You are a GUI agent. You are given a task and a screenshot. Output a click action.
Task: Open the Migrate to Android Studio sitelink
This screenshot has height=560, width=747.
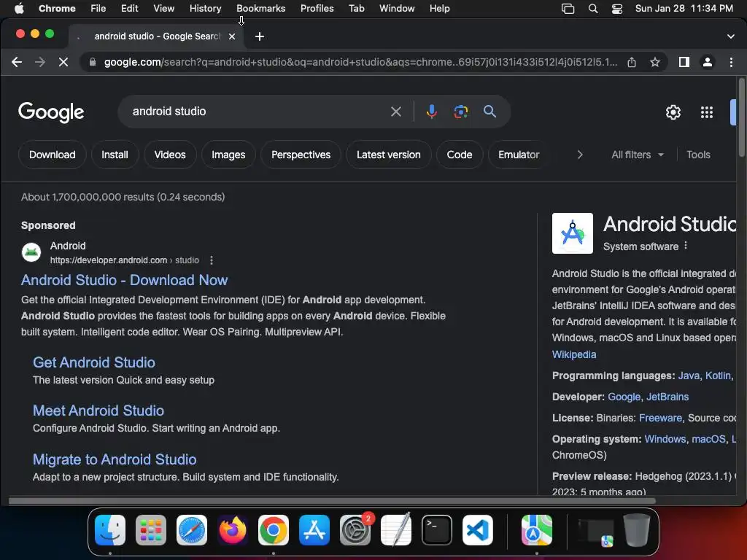tap(115, 459)
